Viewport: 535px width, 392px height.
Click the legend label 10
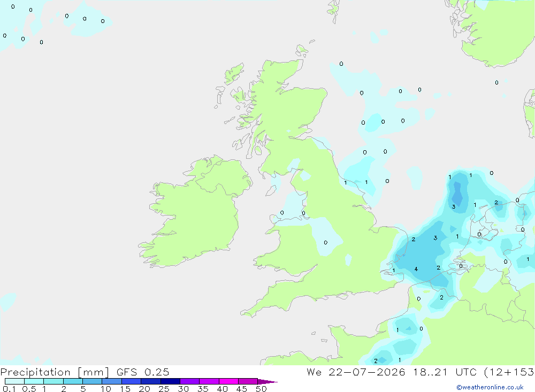click(x=106, y=389)
